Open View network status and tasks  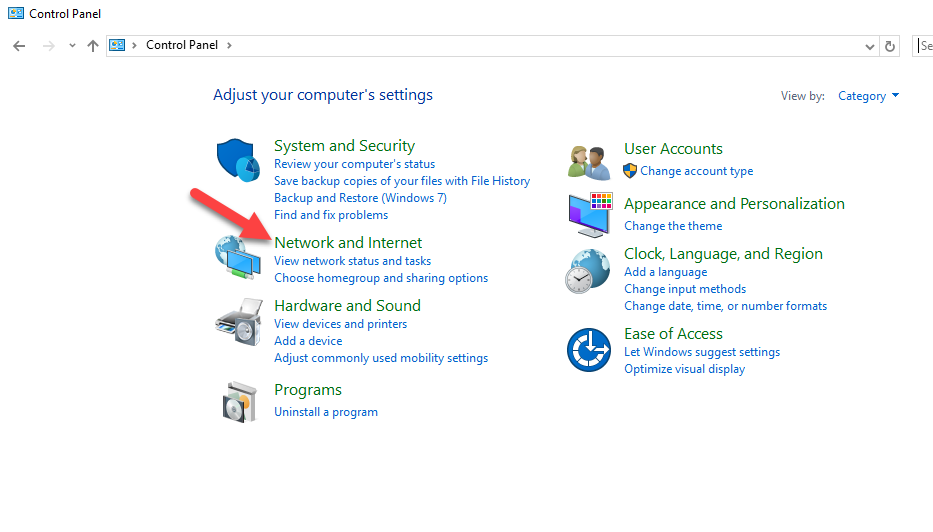pos(352,261)
